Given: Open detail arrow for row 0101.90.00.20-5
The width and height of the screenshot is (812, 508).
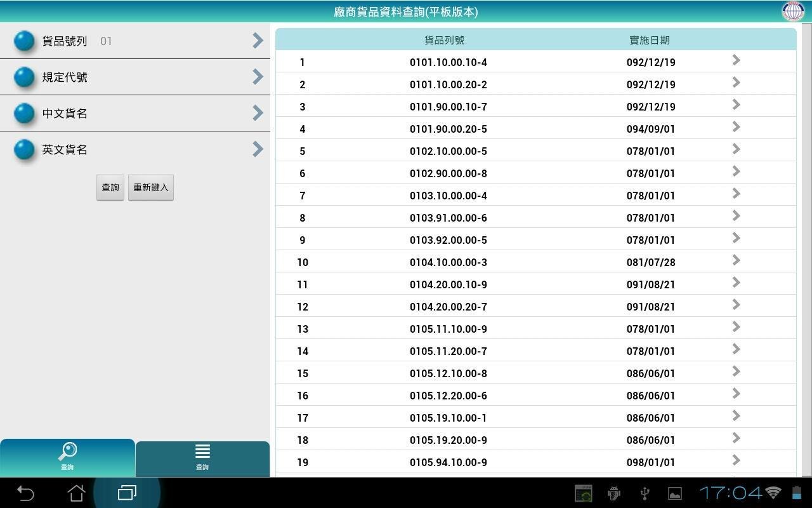Looking at the screenshot, I should pyautogui.click(x=736, y=126).
